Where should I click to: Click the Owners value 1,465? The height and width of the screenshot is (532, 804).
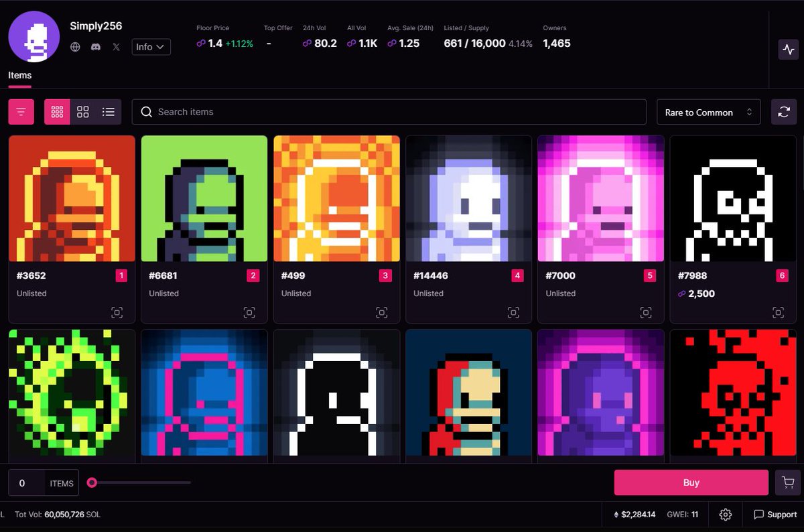point(557,43)
